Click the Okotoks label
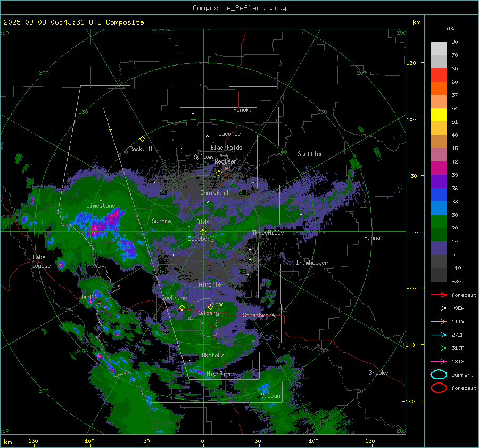The width and height of the screenshot is (479, 448). [213, 355]
